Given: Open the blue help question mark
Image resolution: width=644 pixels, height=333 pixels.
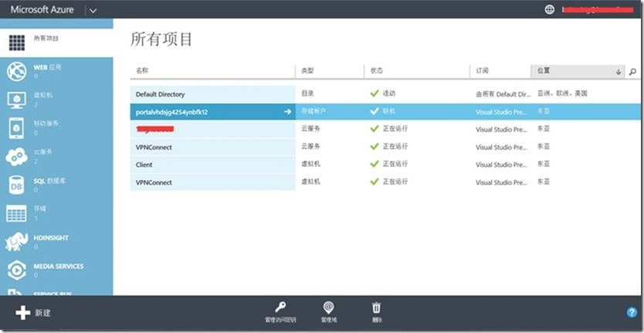Looking at the screenshot, I should tap(632, 312).
